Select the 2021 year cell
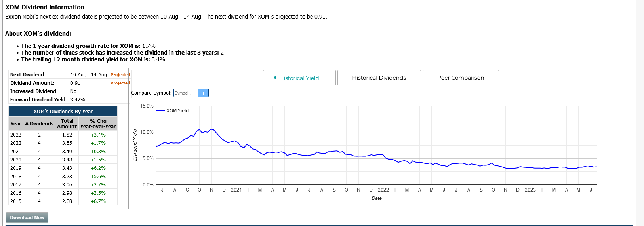Image resolution: width=644 pixels, height=226 pixels. (16, 152)
